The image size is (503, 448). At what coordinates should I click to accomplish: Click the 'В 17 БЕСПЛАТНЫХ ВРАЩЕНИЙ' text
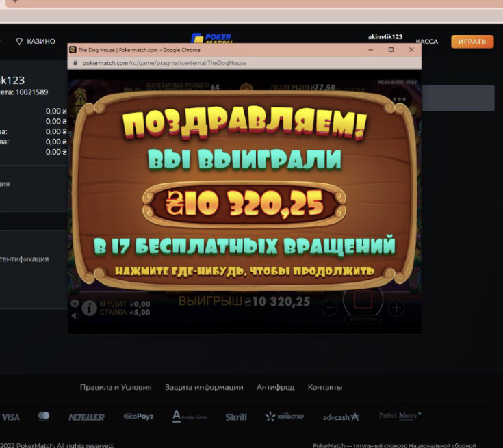(244, 246)
